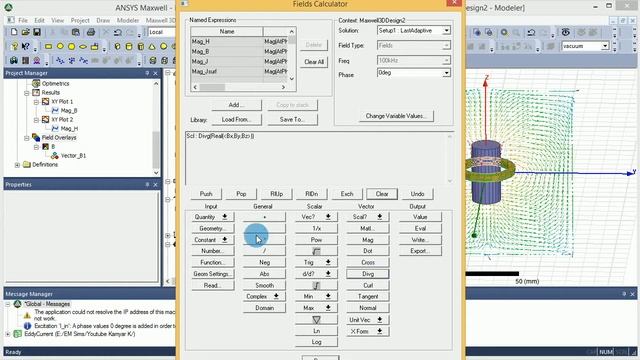This screenshot has height=360, width=640.
Task: Close the Message Manager panel
Action: 632,294
